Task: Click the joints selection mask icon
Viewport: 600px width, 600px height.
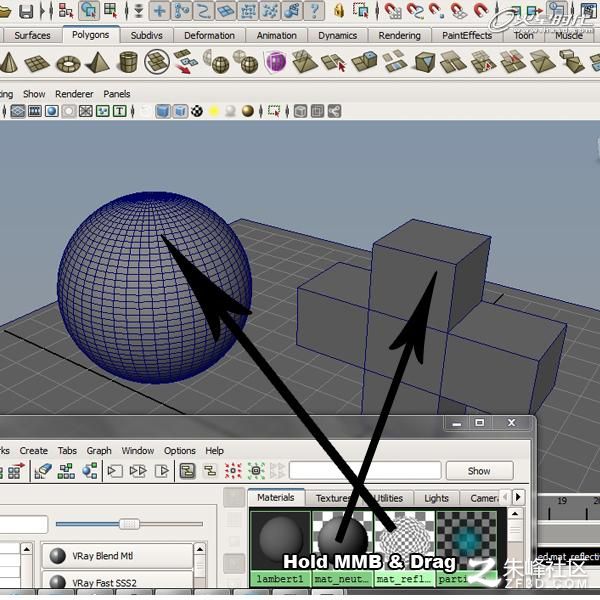Action: [181, 11]
